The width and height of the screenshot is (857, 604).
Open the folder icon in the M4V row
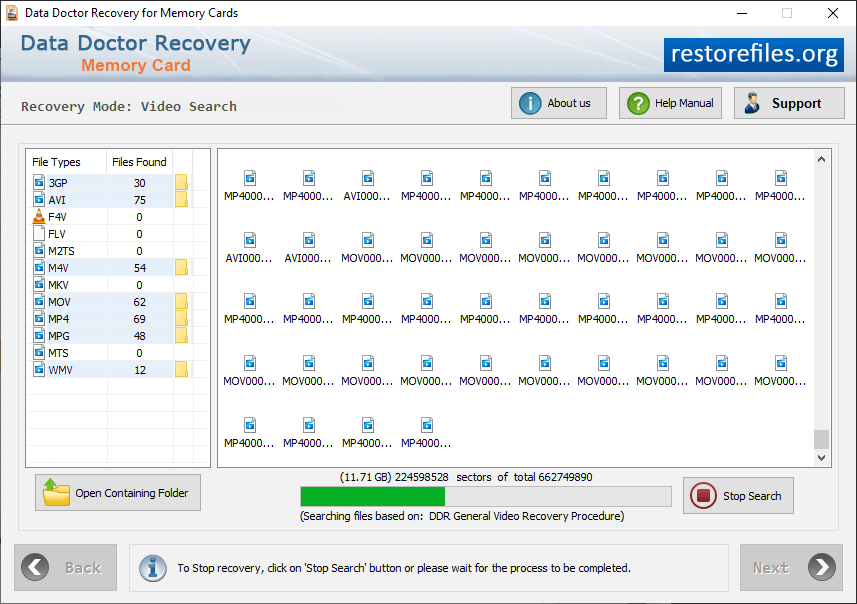point(181,267)
